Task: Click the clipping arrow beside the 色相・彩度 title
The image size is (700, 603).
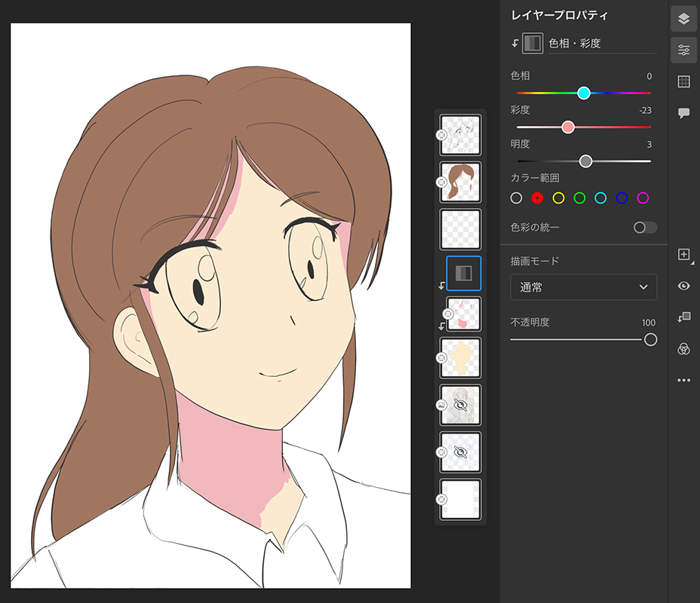Action: [x=514, y=43]
